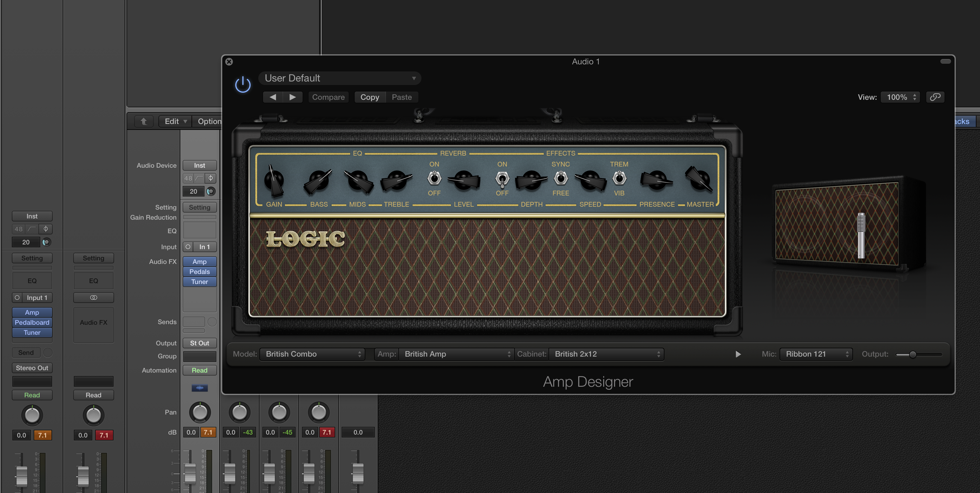This screenshot has width=980, height=493.
Task: Open the Edit menu in the mixer
Action: [175, 121]
